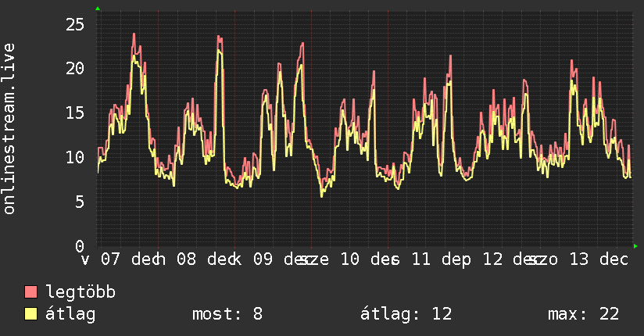644x336 pixels.
Task: Click the y-axis label 5
Action: pos(80,202)
